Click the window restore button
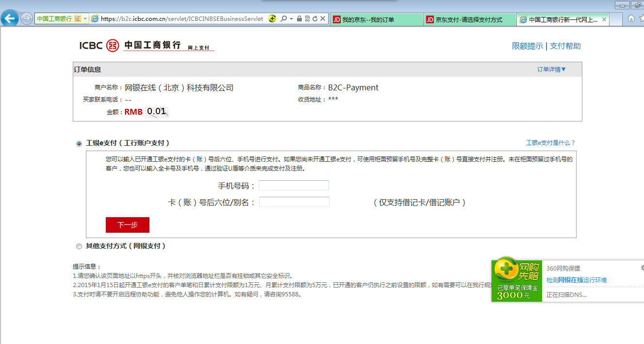The image size is (644, 344). click(x=638, y=4)
